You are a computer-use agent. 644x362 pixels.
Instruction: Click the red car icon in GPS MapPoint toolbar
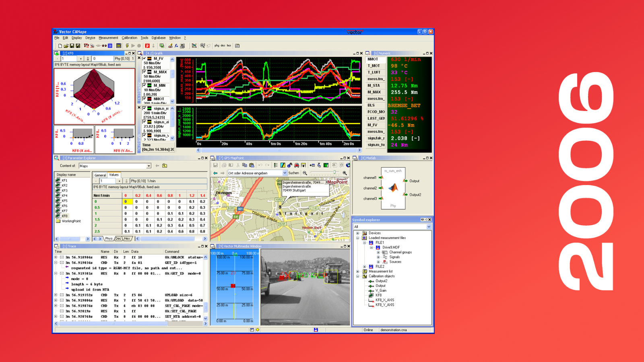(297, 165)
